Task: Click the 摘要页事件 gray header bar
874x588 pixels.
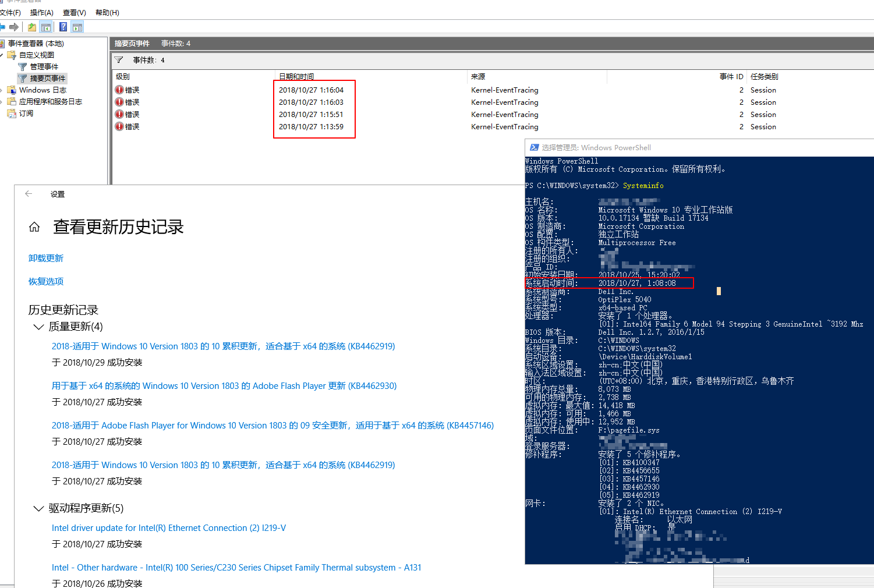Action: (x=492, y=43)
